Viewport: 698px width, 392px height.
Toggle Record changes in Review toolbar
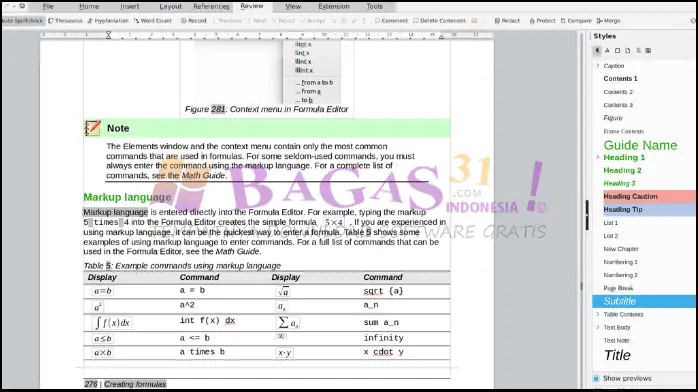coord(194,20)
